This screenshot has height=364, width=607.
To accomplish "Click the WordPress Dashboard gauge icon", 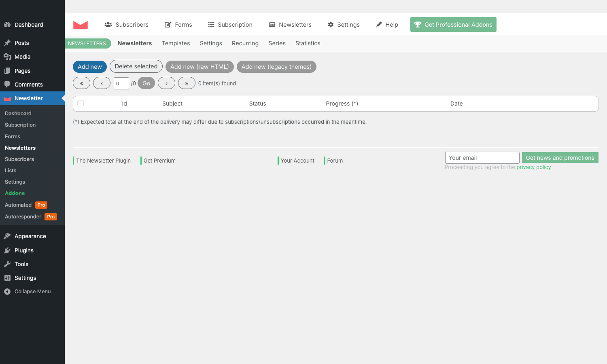I will coord(7,25).
